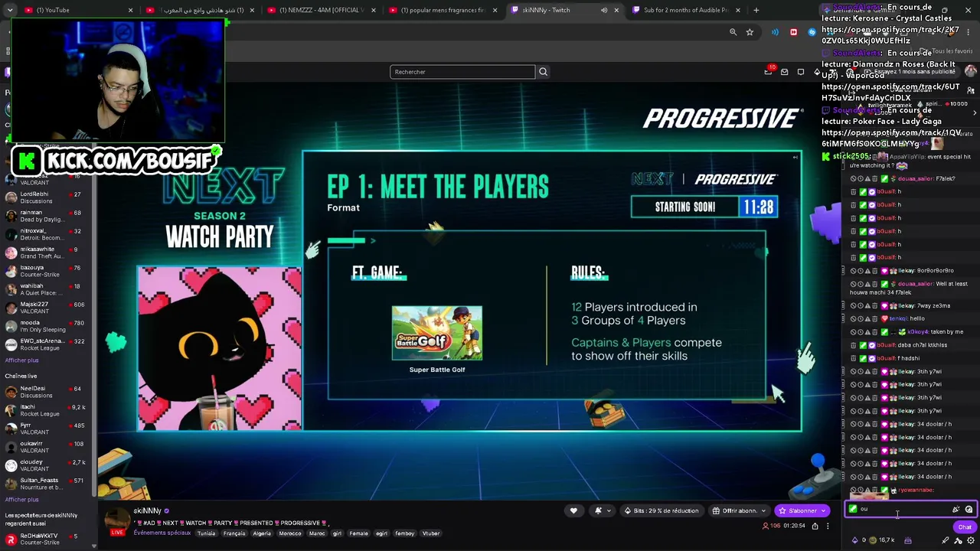This screenshot has height=551, width=980.
Task: Open chat settings gear icon
Action: (971, 540)
